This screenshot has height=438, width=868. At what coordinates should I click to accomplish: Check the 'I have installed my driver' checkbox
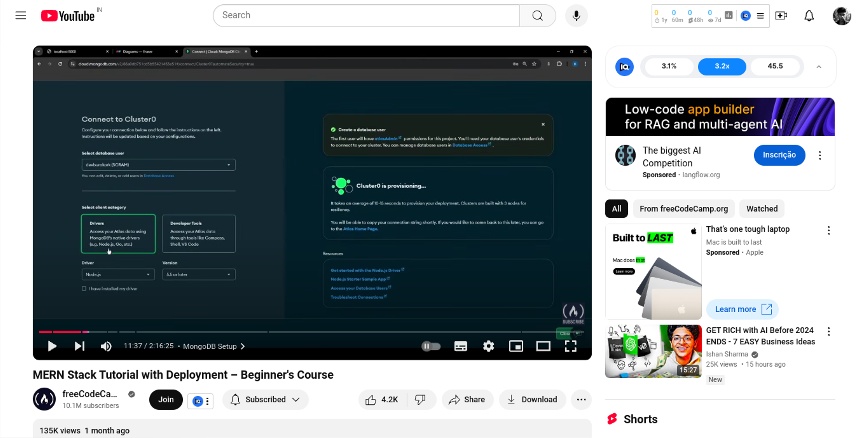84,288
